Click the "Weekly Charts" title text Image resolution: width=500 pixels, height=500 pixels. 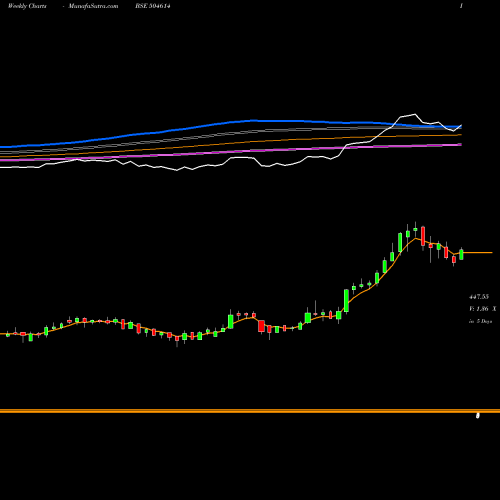[x=27, y=6]
